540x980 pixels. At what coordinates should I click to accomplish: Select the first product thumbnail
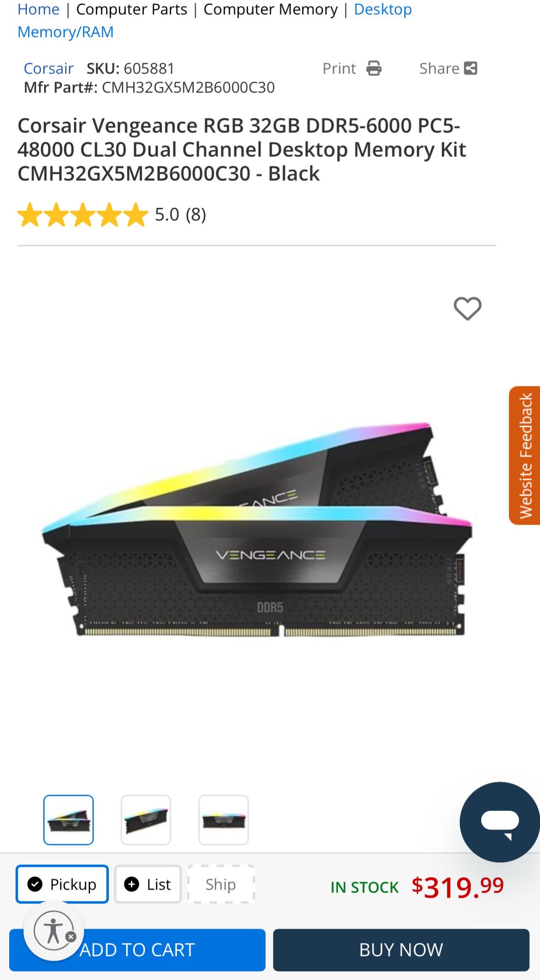(x=69, y=820)
